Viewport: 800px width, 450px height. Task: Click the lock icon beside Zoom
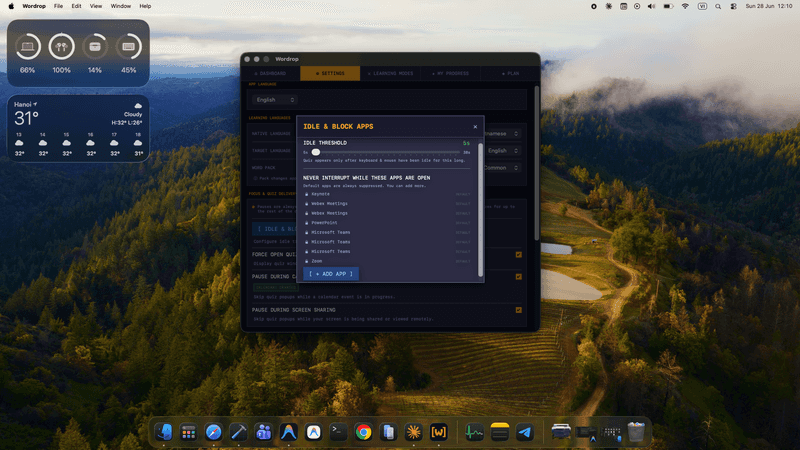point(307,261)
